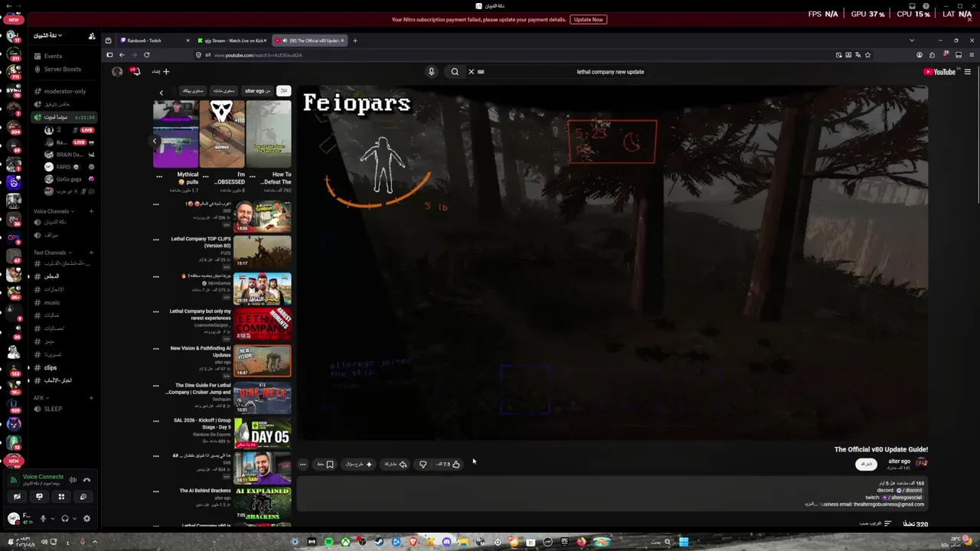The height and width of the screenshot is (551, 980).
Task: Open Discord soundboard button
Action: (x=83, y=497)
